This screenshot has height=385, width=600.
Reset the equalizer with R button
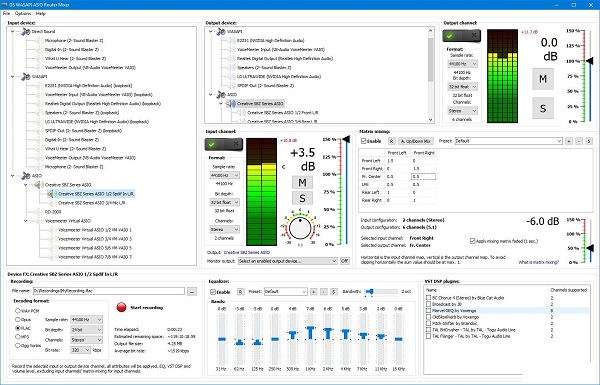[240, 292]
